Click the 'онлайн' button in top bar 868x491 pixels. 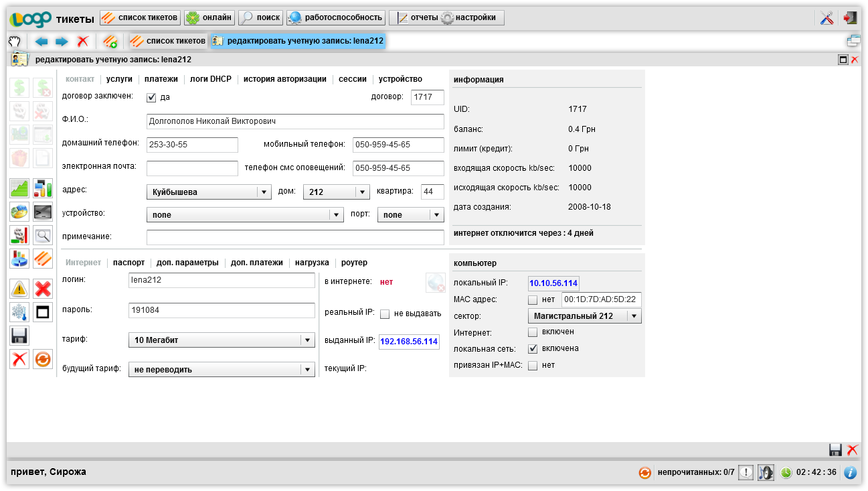click(209, 17)
